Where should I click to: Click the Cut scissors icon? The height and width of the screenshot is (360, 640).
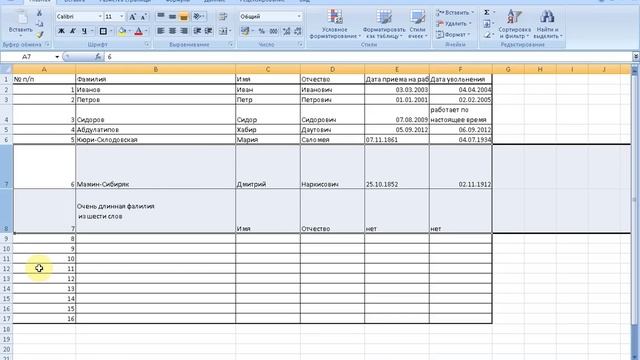[40, 13]
